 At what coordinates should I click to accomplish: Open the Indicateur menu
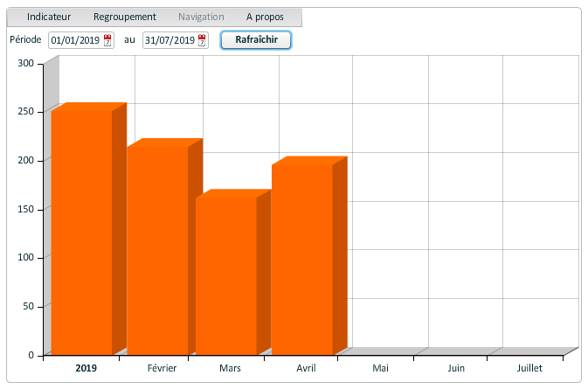49,17
